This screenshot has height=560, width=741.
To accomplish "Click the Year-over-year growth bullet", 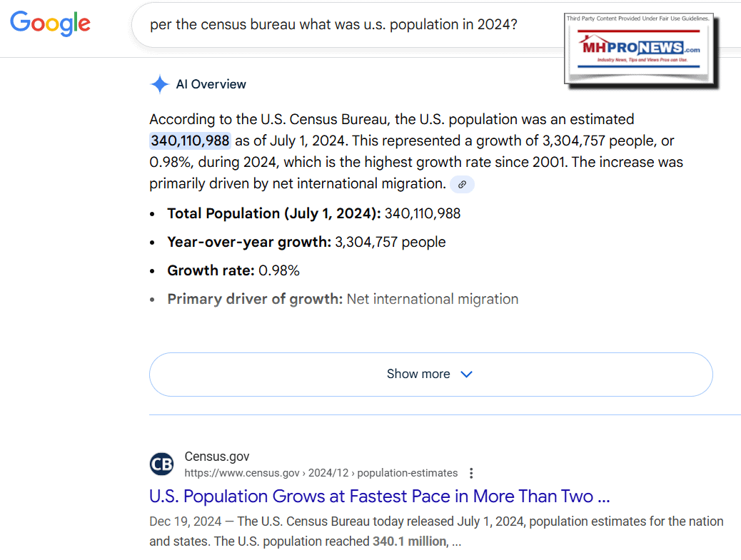I will (x=306, y=242).
